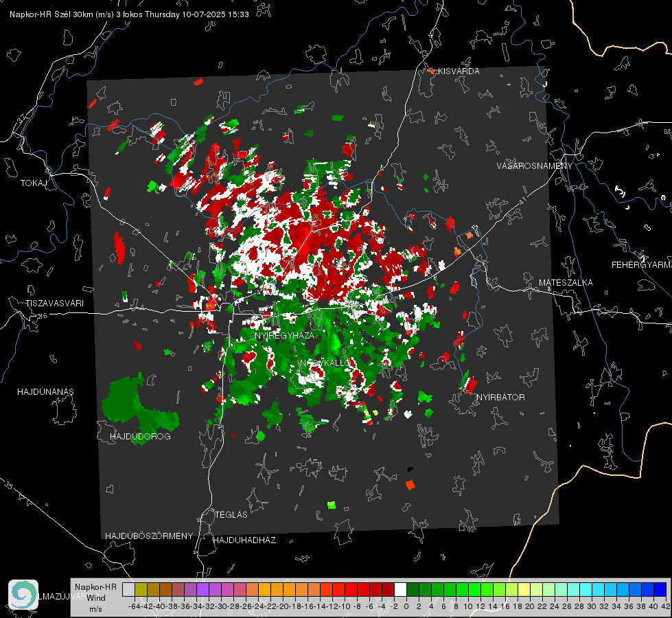
Task: Click the FEHÉRGYARMAT label at the right edge
Action: [x=642, y=265]
